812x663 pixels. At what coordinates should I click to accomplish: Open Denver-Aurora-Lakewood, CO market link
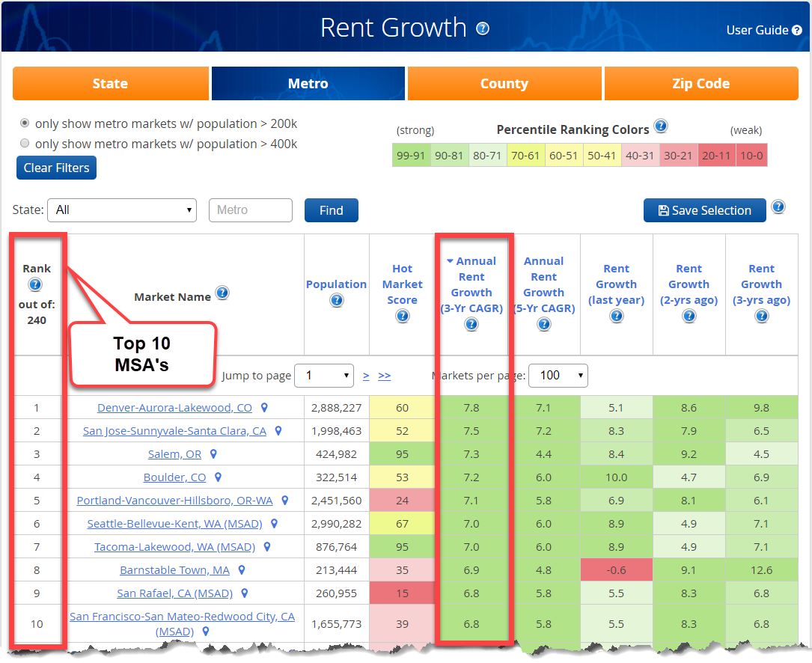point(174,408)
